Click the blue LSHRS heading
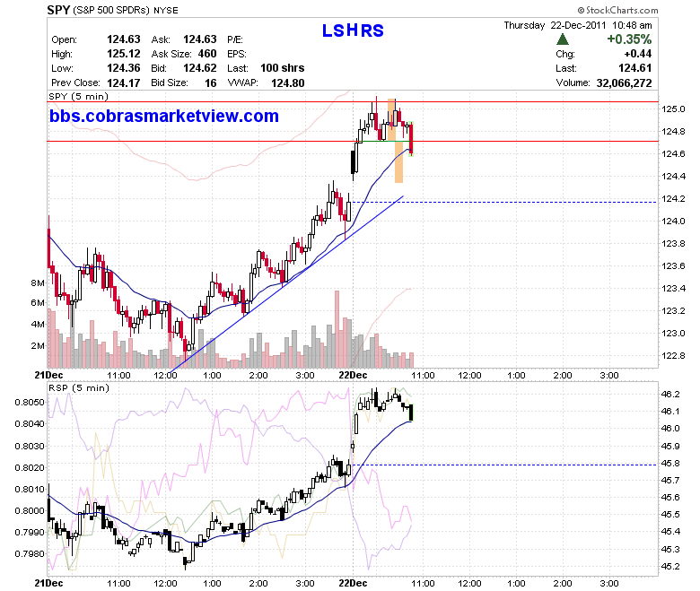 point(353,30)
